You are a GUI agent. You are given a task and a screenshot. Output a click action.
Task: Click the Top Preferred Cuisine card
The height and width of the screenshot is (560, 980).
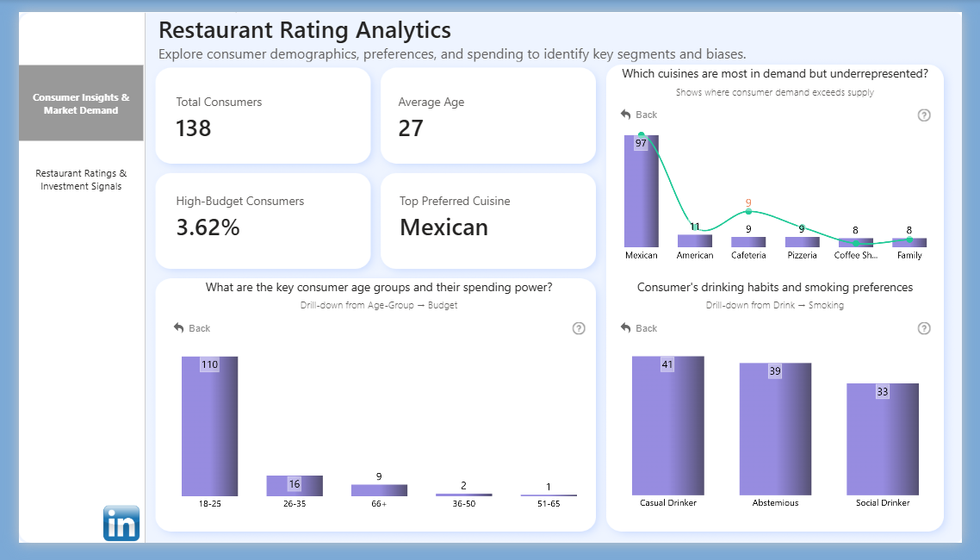(487, 221)
